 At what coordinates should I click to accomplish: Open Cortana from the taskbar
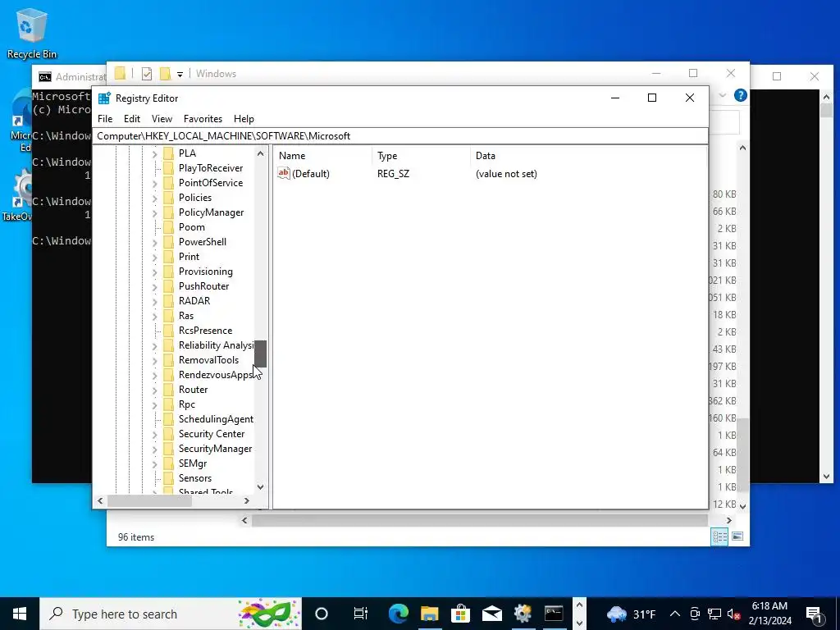[322, 614]
